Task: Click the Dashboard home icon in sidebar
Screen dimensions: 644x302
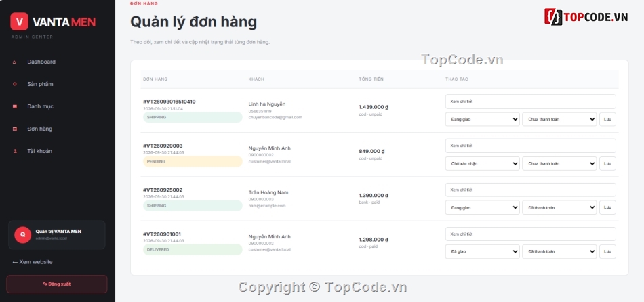Action: 14,62
